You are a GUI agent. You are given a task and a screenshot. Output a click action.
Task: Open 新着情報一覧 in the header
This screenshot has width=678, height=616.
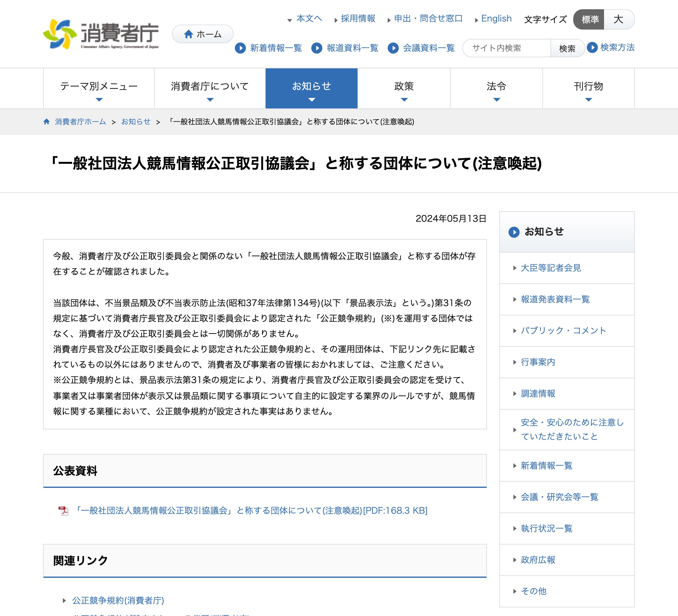click(276, 48)
